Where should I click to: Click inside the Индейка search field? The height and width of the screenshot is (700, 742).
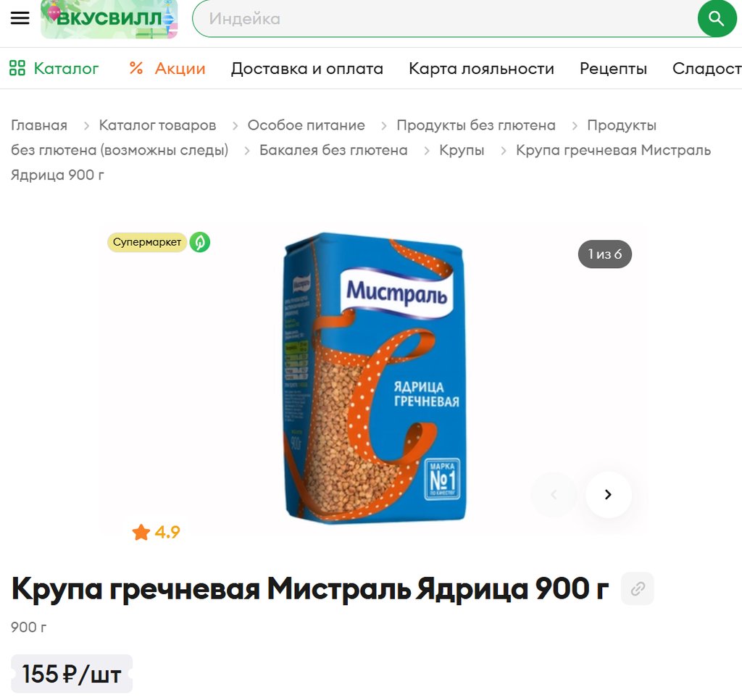445,18
